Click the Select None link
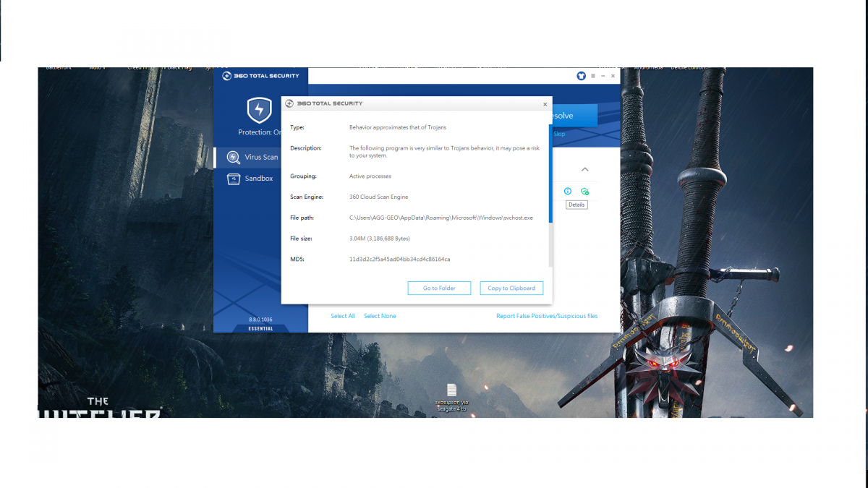868x488 pixels. pos(380,316)
